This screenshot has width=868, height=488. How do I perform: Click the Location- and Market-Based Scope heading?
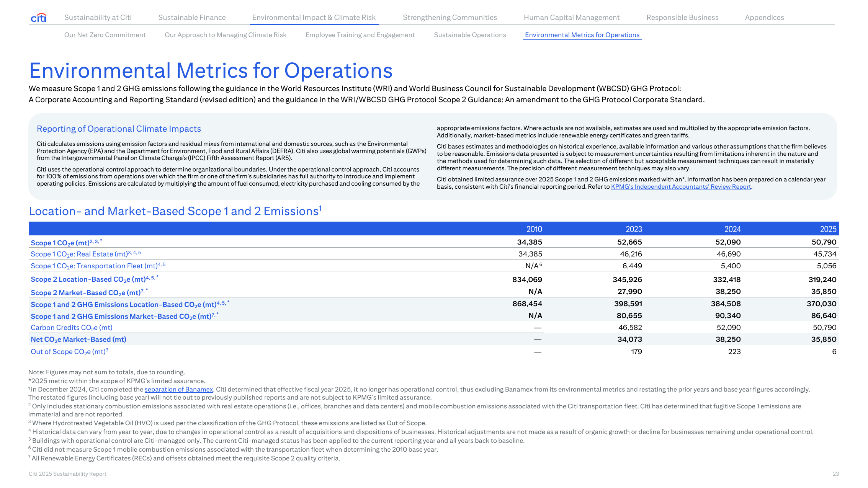(175, 211)
